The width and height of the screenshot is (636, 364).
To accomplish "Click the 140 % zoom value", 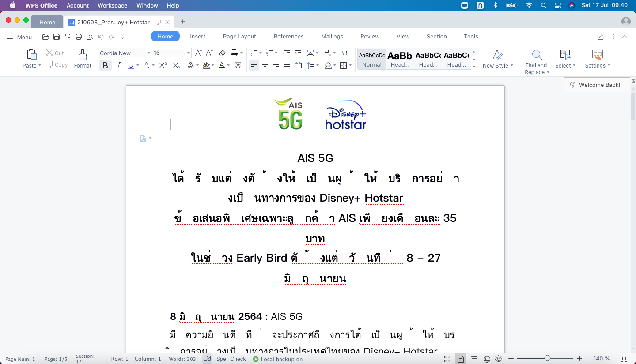I will click(x=602, y=359).
